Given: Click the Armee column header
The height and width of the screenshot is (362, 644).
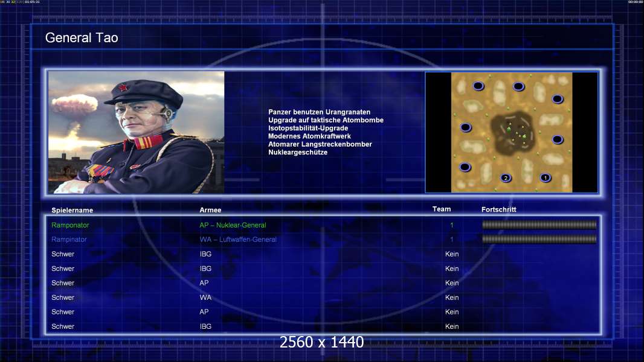Looking at the screenshot, I should 210,210.
